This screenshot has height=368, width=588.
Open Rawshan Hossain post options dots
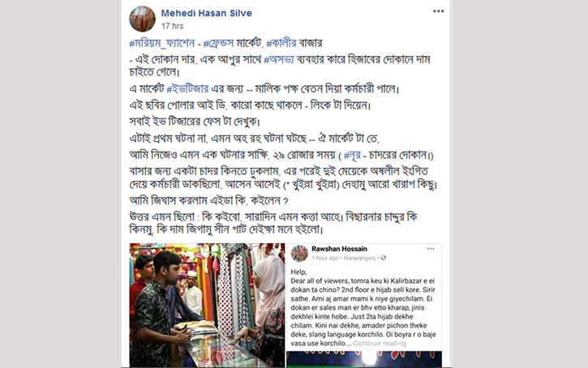pyautogui.click(x=431, y=249)
